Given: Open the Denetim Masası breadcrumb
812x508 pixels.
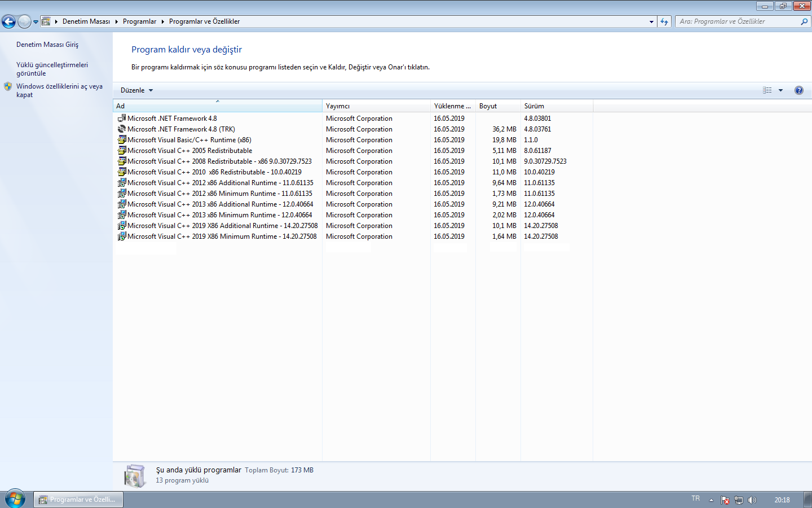Looking at the screenshot, I should [86, 21].
